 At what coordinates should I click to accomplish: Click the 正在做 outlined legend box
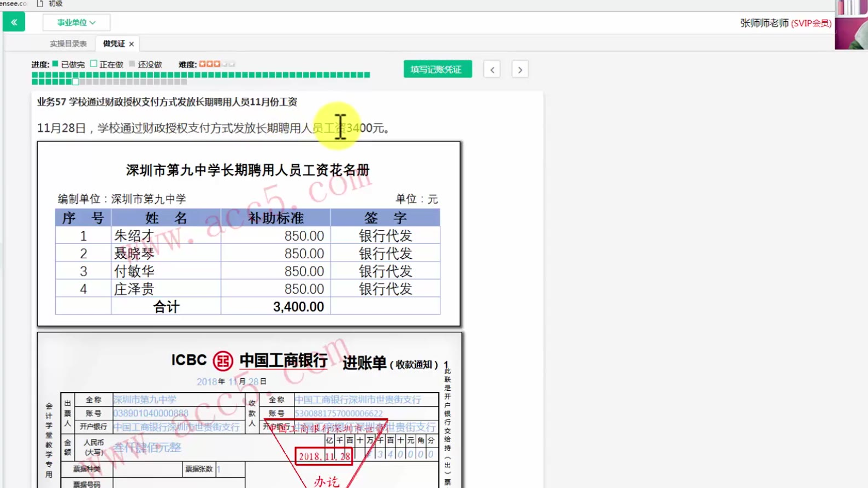coord(93,64)
